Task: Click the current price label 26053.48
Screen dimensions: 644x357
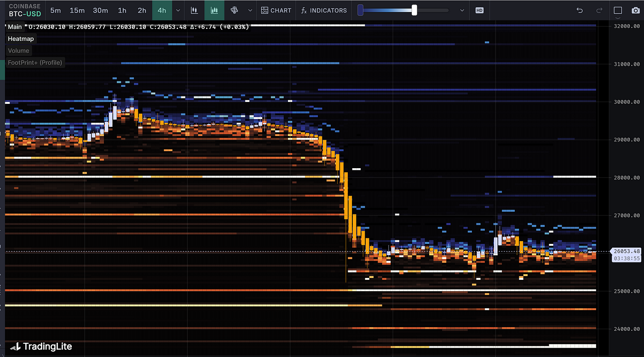Action: (x=627, y=251)
